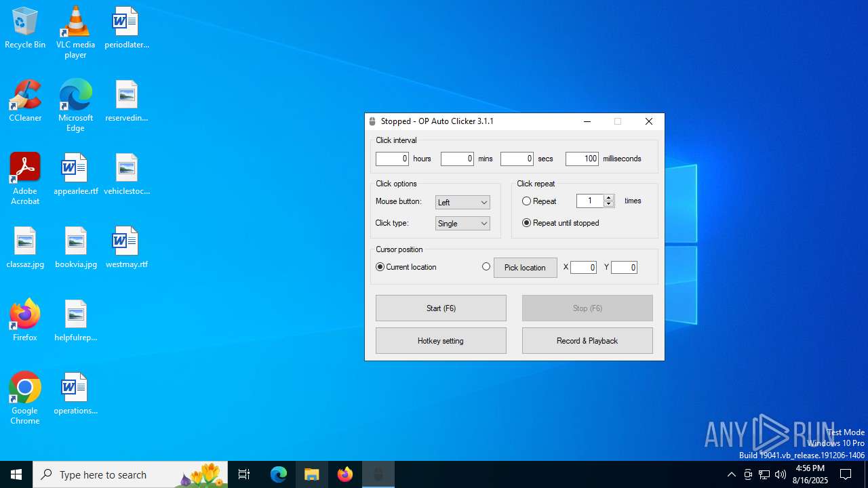Focus the X coordinate field
868x488 pixels.
583,268
